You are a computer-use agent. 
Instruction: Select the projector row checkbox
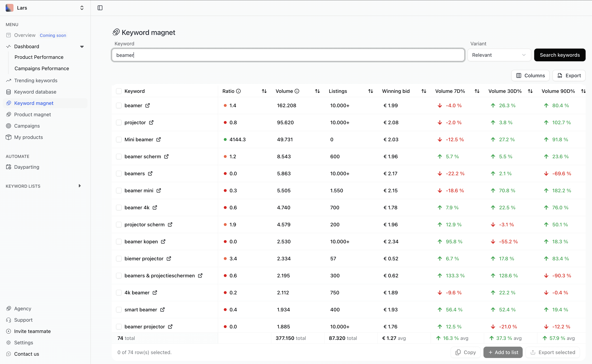(119, 122)
